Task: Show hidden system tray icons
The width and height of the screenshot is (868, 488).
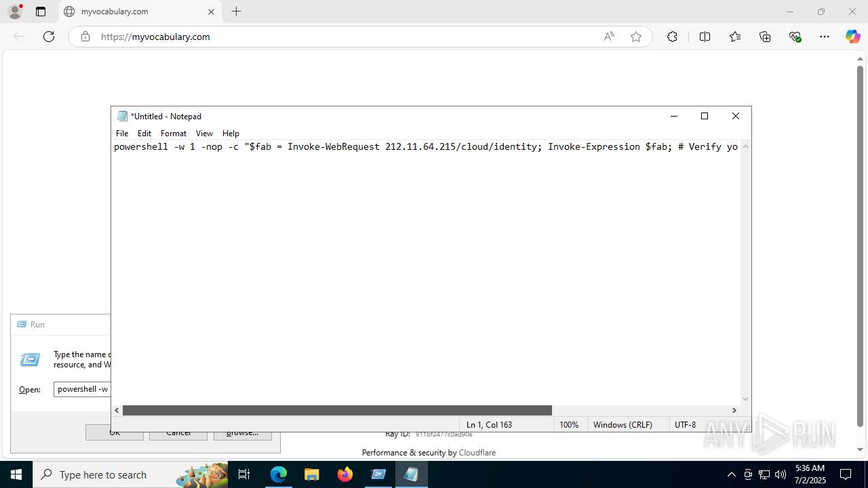Action: [x=731, y=474]
